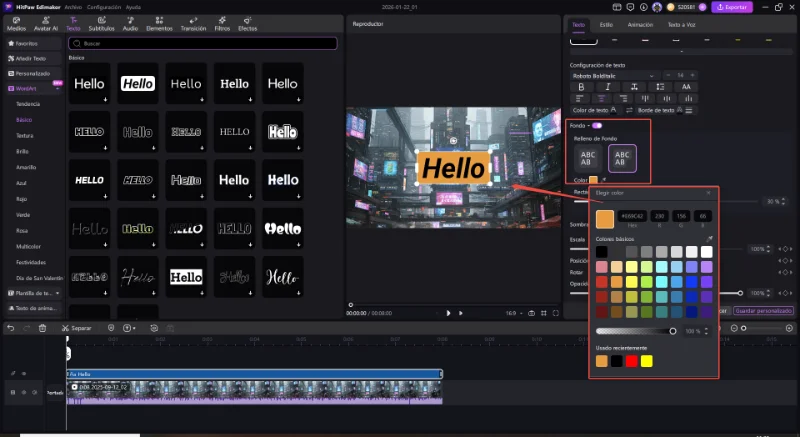Image resolution: width=800 pixels, height=437 pixels.
Task: Open the Medios panel icon
Action: [16, 24]
